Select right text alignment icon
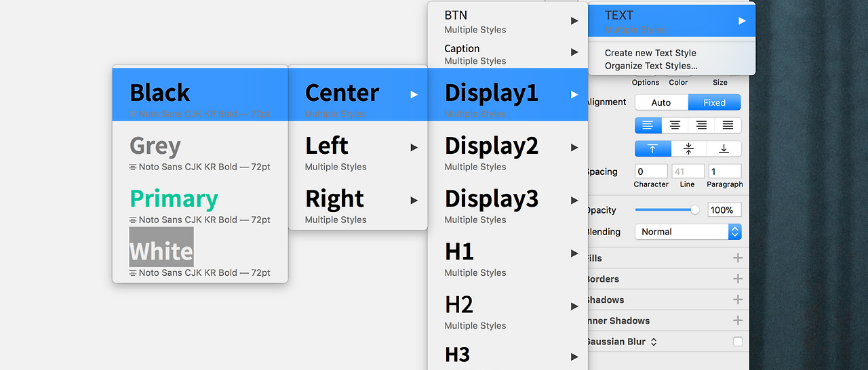This screenshot has height=370, width=868. 701,125
